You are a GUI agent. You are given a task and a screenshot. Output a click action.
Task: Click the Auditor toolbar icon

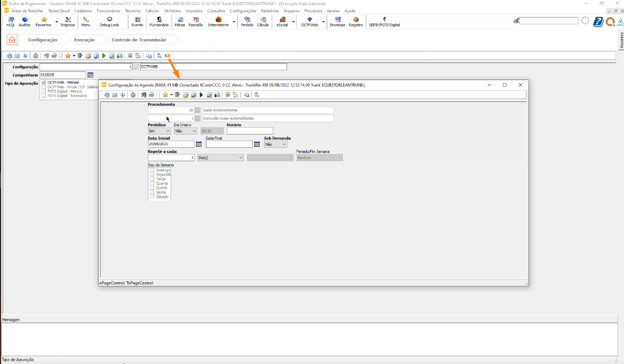pyautogui.click(x=25, y=22)
